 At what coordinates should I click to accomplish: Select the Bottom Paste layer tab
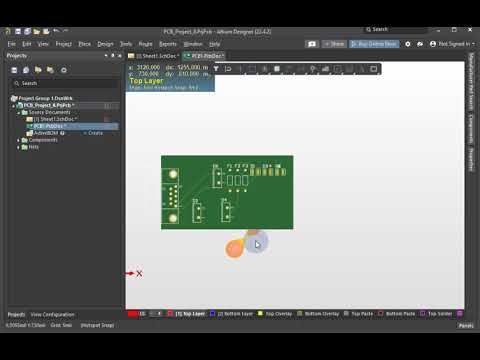pos(400,314)
